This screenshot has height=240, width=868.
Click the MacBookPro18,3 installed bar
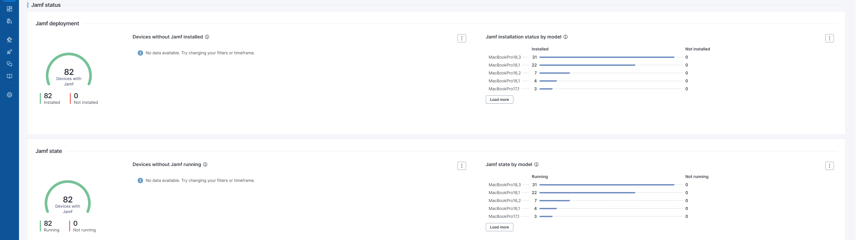[606, 57]
